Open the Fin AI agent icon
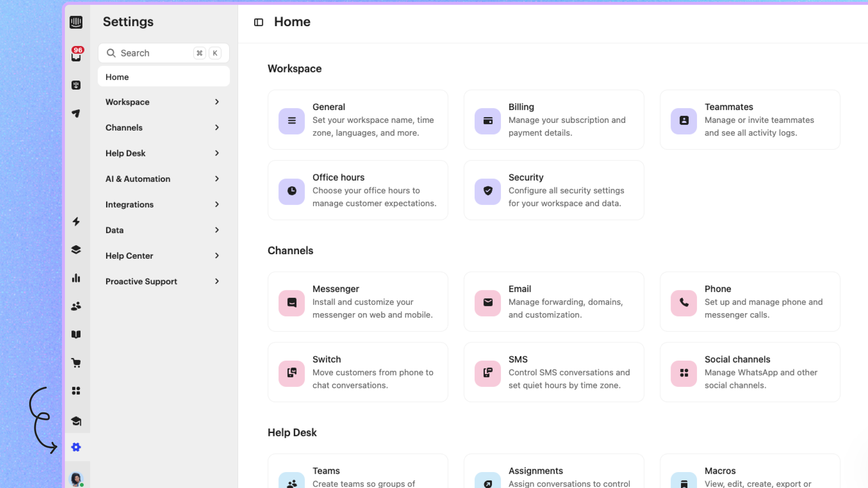Viewport: 868px width, 488px height. click(x=76, y=85)
